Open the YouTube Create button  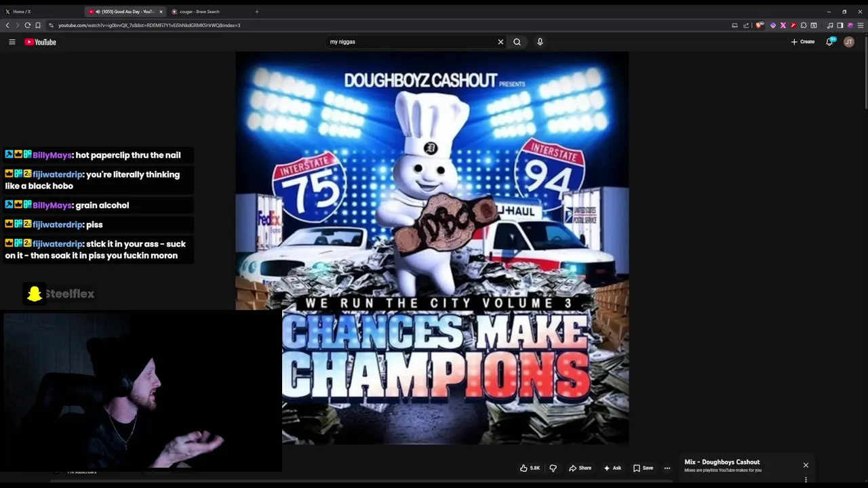pos(803,42)
